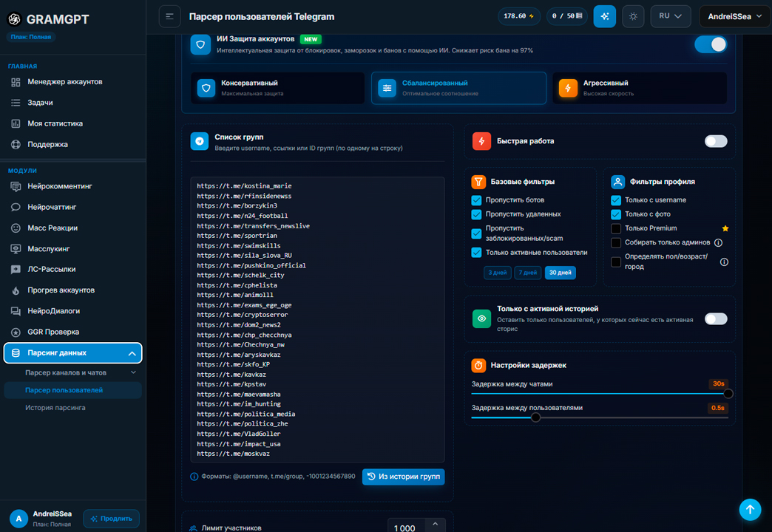This screenshot has width=772, height=532.
Task: Select Парсер пользователей submenu item
Action: click(73, 390)
